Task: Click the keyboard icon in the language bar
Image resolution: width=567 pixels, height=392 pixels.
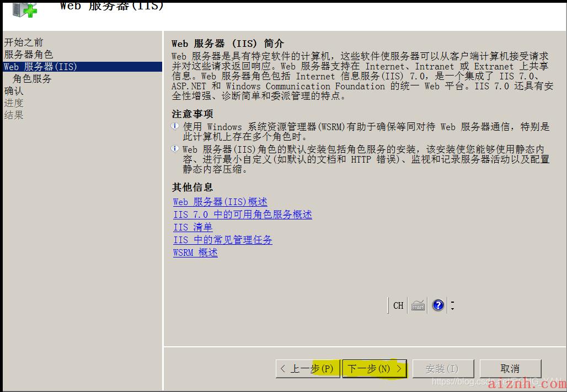Action: click(418, 305)
